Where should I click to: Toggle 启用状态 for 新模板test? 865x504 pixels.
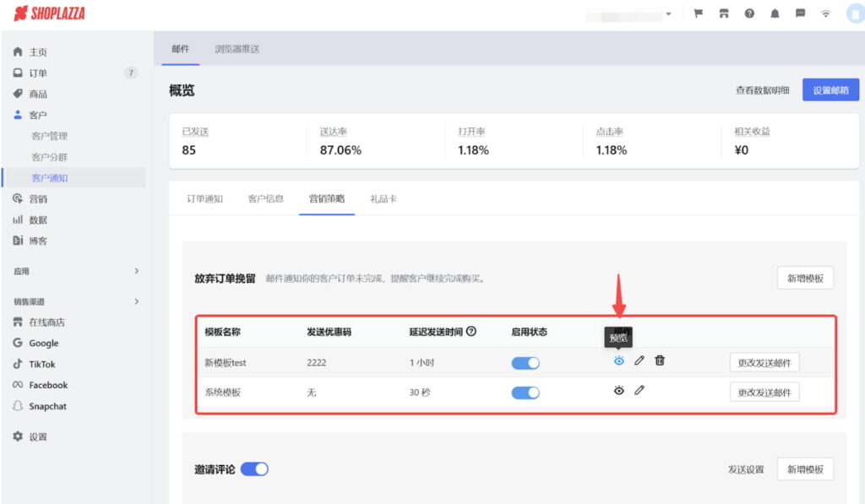tap(525, 363)
